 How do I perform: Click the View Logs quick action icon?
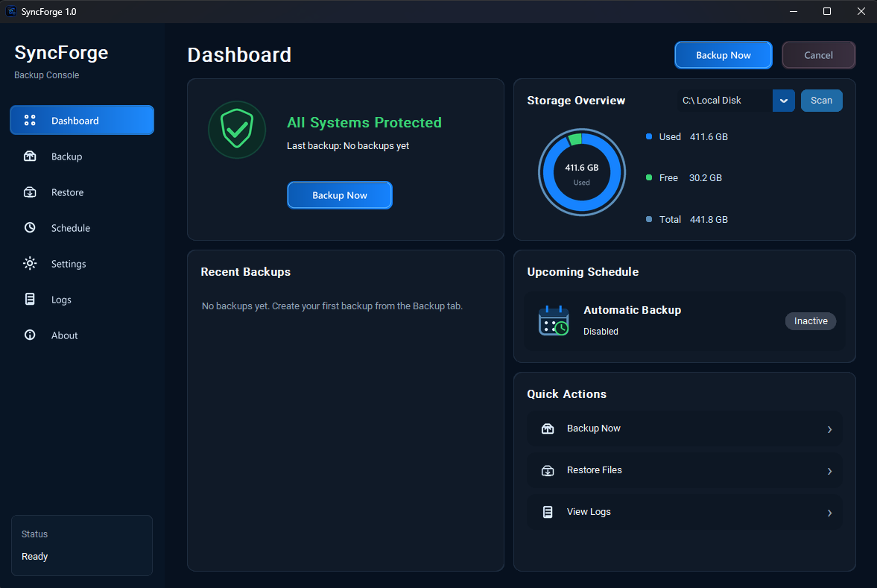coord(548,512)
